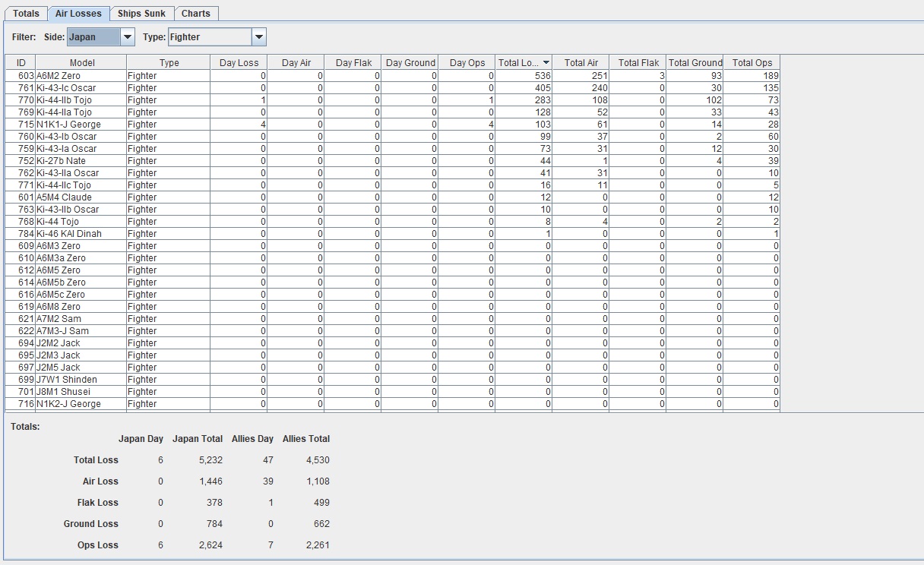The image size is (924, 565).
Task: Sort by the Day Air column header
Action: [296, 62]
